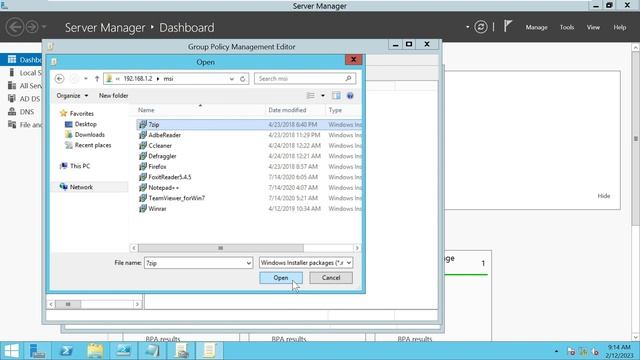Open Server Manager taskbar icon

click(x=38, y=351)
